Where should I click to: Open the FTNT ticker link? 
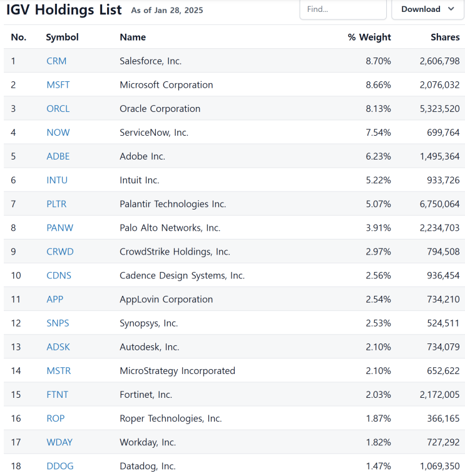tap(58, 395)
